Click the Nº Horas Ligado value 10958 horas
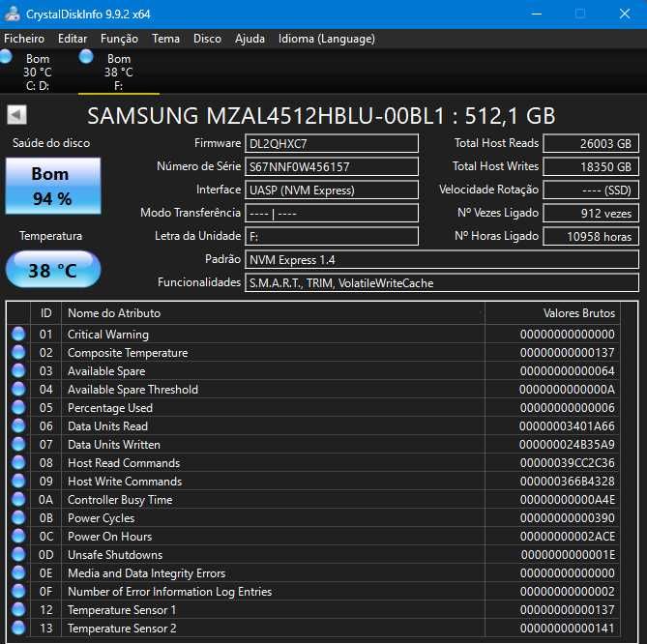 [x=591, y=236]
